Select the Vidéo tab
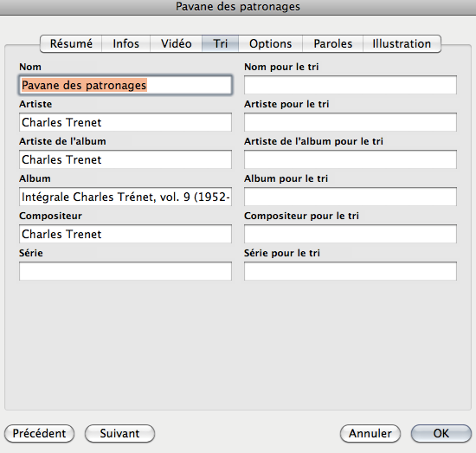 click(176, 44)
